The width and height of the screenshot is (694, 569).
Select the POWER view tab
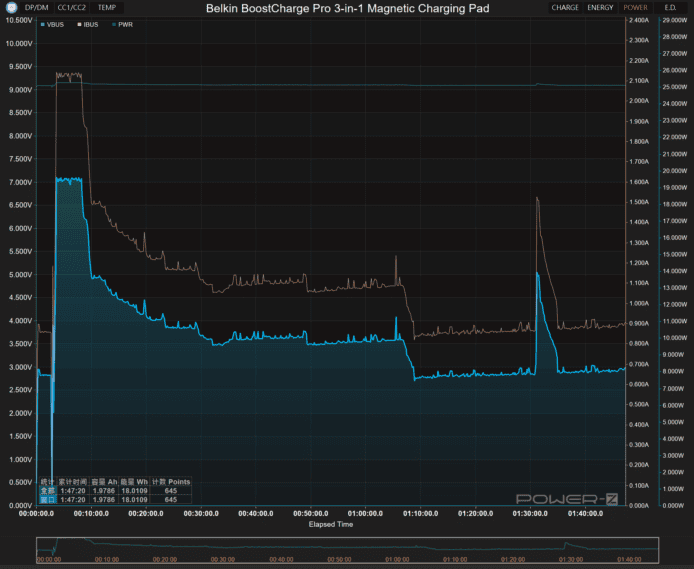coord(636,8)
